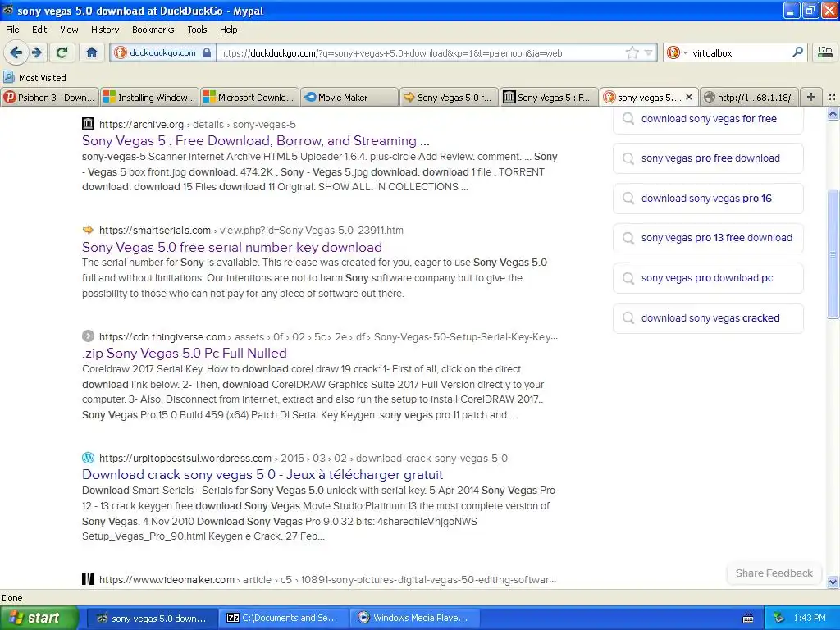
Task: Click the videomaker favicon icon
Action: tap(88, 578)
